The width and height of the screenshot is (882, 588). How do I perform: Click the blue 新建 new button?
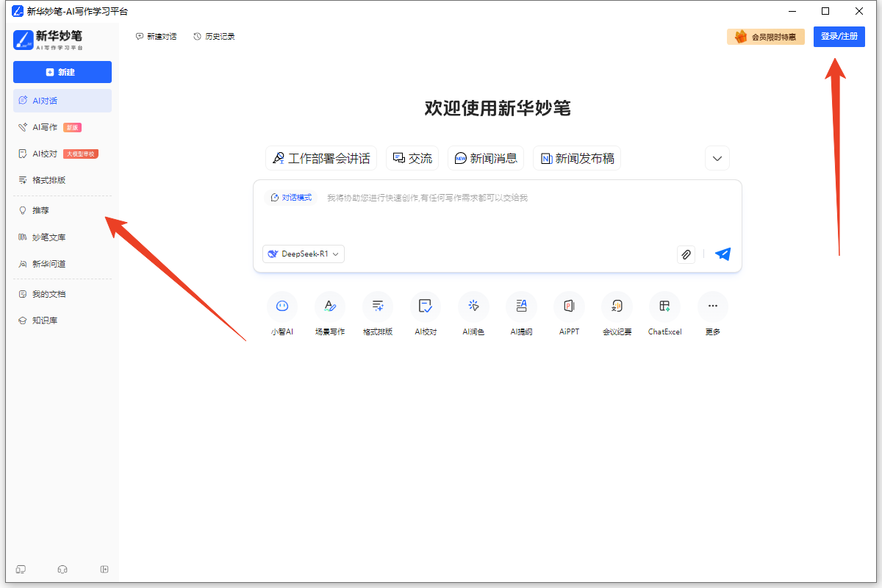(62, 71)
